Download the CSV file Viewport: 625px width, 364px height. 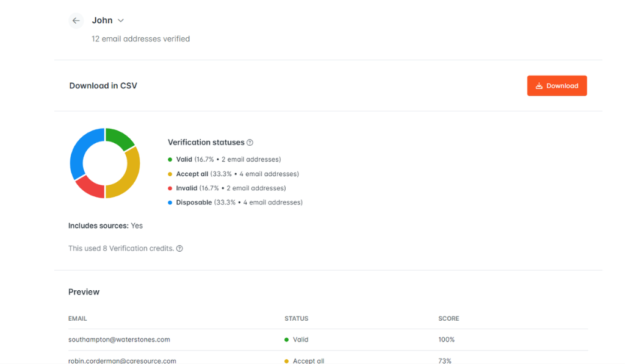pyautogui.click(x=557, y=85)
